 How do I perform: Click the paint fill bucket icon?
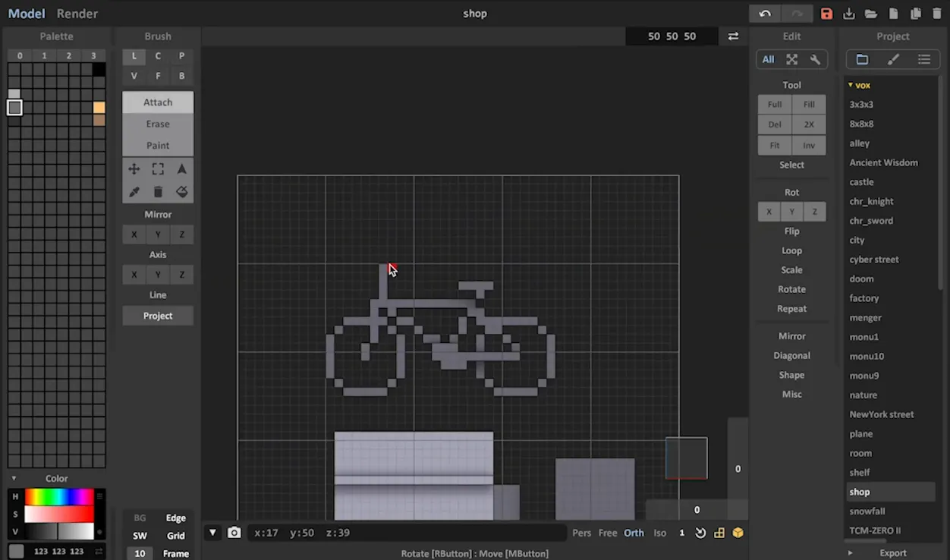(x=182, y=192)
